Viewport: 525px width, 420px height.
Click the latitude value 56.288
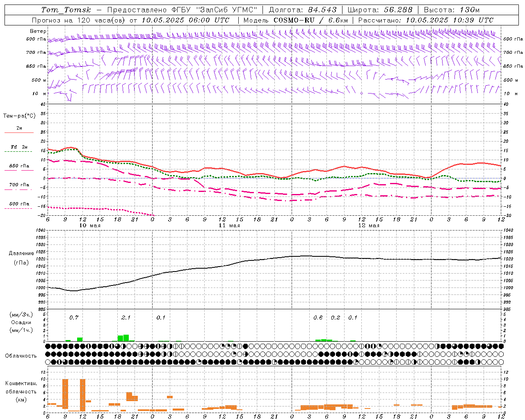pos(398,10)
